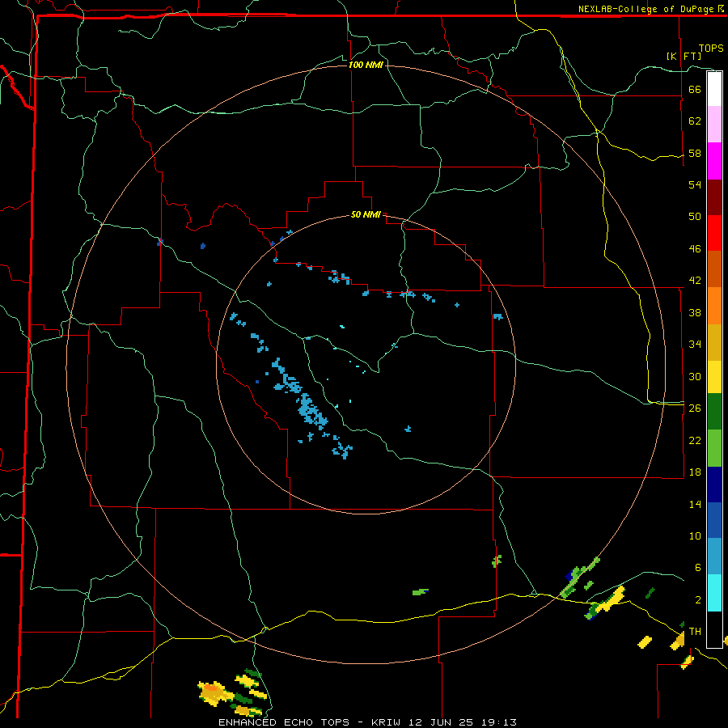Click the "22" legend value
The height and width of the screenshot is (728, 728).
(695, 440)
